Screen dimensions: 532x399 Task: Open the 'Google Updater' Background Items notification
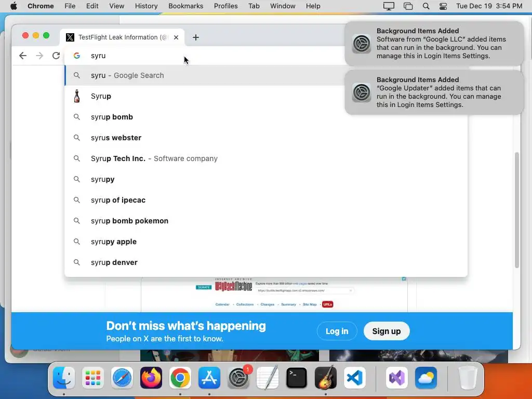(x=434, y=92)
